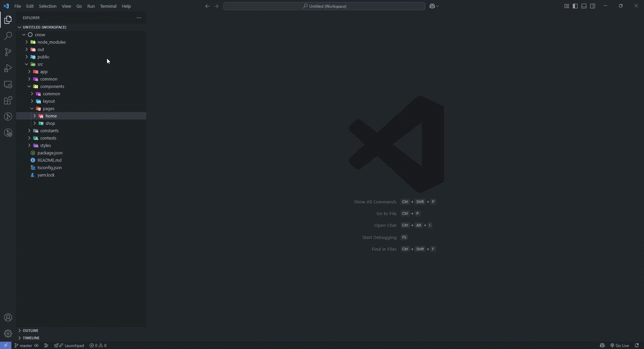Expand the shop folder
This screenshot has width=644, height=349.
(81, 123)
